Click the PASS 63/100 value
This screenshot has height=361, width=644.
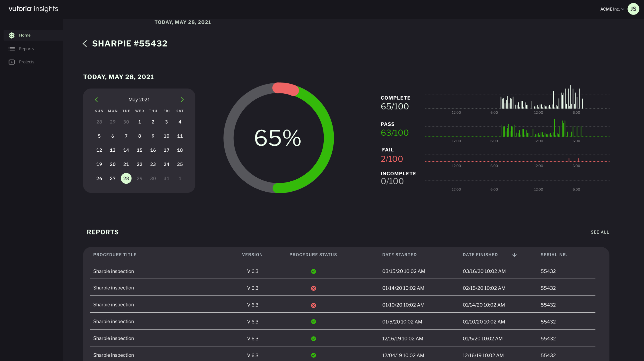pos(395,133)
